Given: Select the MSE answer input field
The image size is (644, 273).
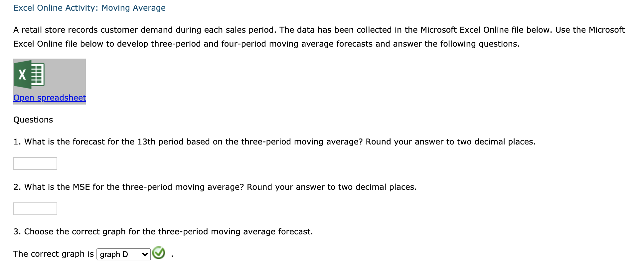Looking at the screenshot, I should click(35, 209).
